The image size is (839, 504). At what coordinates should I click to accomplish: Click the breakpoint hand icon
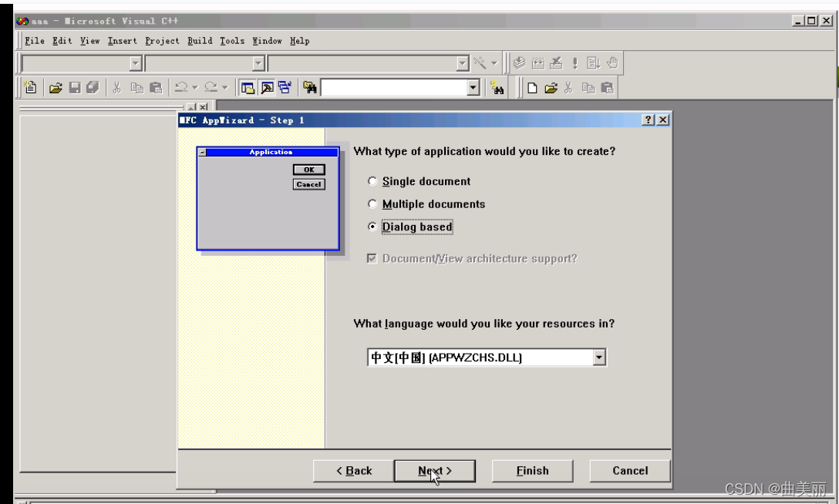[x=612, y=63]
